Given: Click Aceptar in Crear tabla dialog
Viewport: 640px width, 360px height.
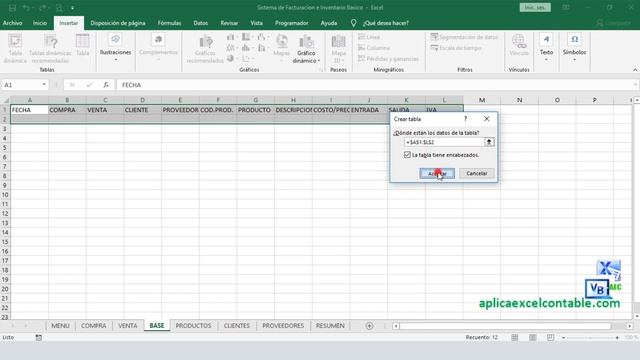Looking at the screenshot, I should click(437, 173).
